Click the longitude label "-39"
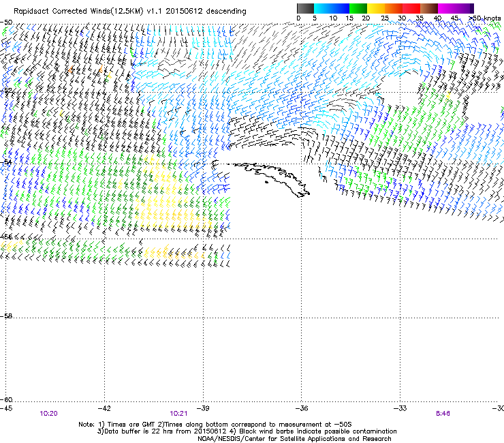This screenshot has height=443, width=504. (x=203, y=408)
